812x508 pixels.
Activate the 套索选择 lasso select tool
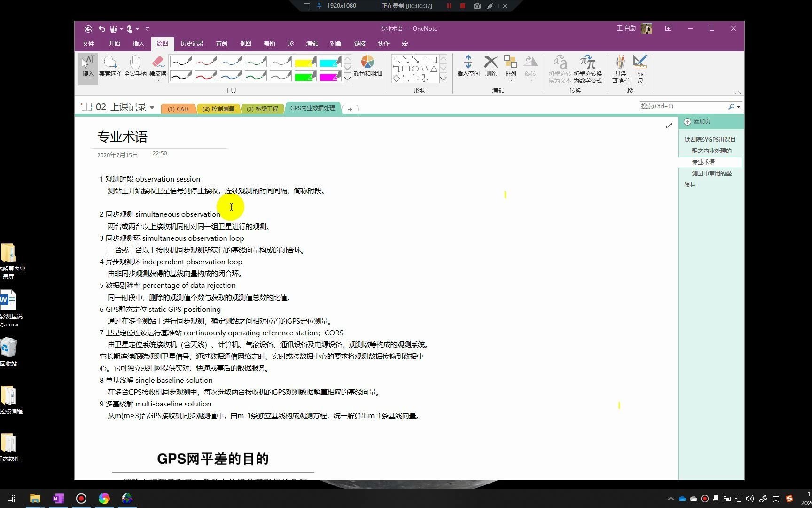coord(110,66)
